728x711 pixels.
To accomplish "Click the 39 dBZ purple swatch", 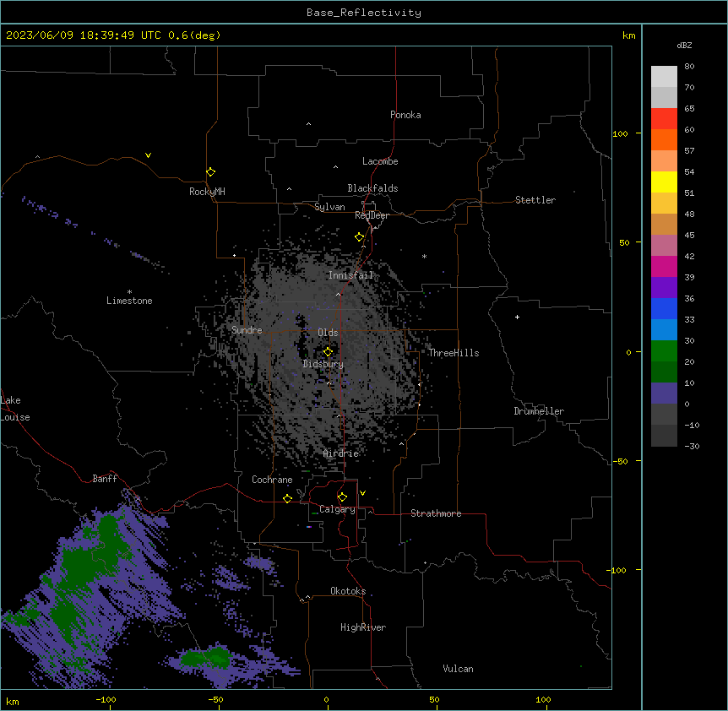I will tap(664, 288).
